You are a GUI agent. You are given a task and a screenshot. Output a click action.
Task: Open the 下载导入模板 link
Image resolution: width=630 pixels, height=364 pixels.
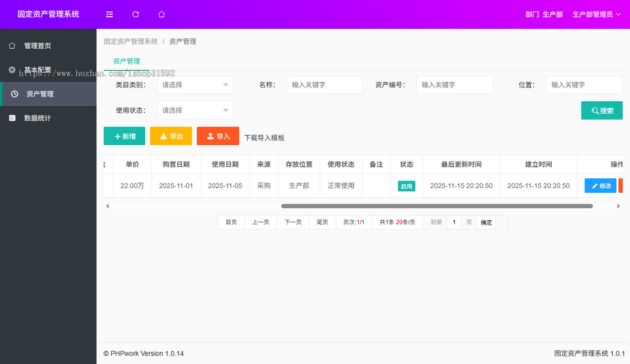tap(265, 137)
